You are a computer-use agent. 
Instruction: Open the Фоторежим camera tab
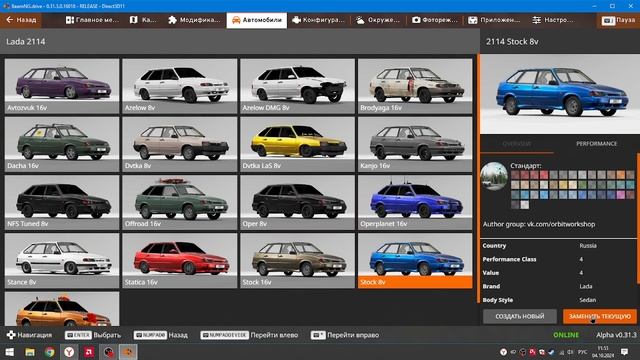[x=435, y=20]
